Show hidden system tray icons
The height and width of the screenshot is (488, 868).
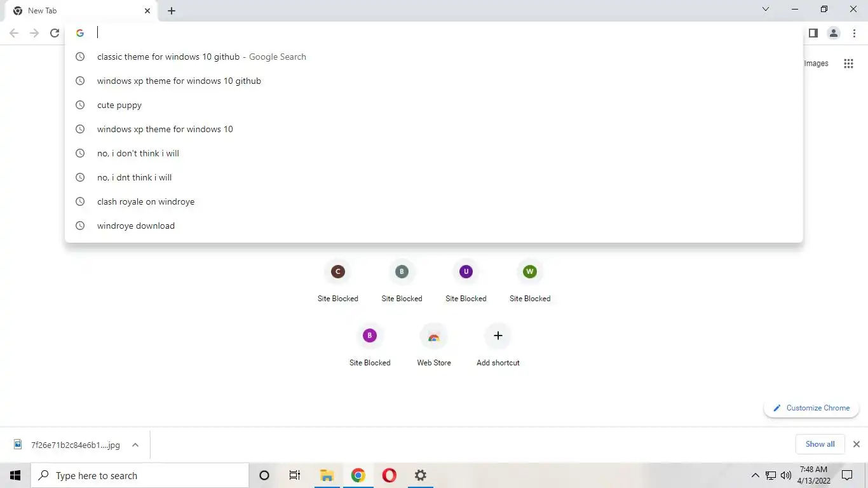pos(755,475)
